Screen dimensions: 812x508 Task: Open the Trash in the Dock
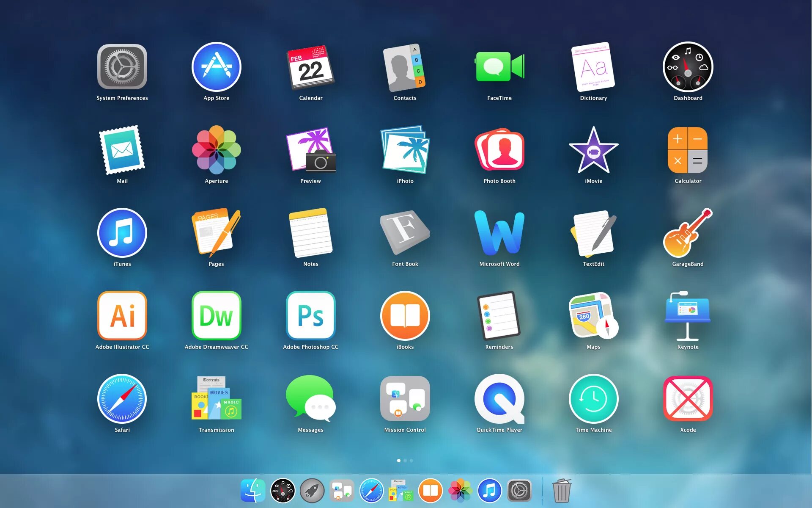(x=562, y=491)
